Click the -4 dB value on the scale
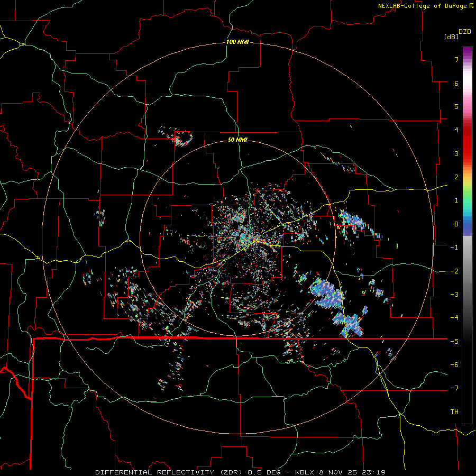This screenshot has height=476, width=476. (x=454, y=318)
